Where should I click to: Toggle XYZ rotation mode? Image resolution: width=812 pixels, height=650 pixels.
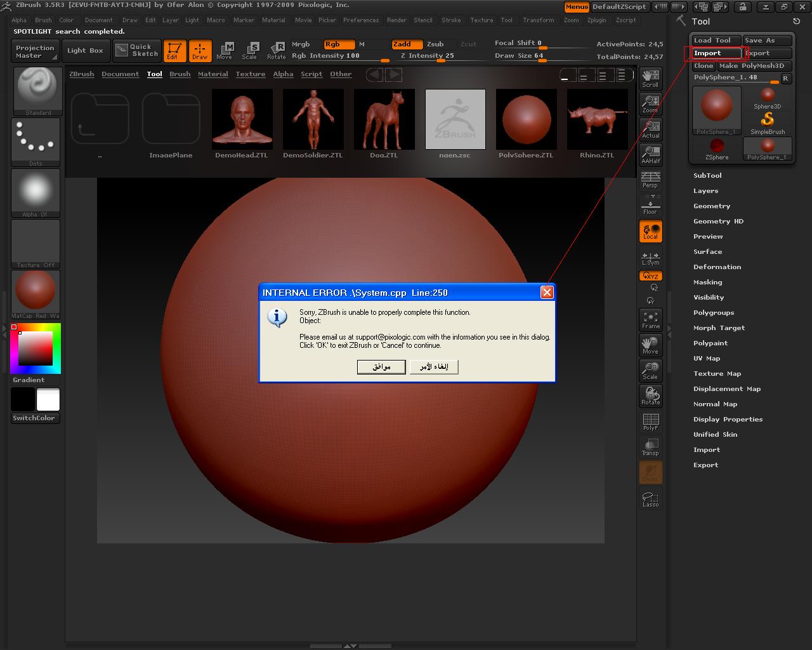tap(650, 276)
